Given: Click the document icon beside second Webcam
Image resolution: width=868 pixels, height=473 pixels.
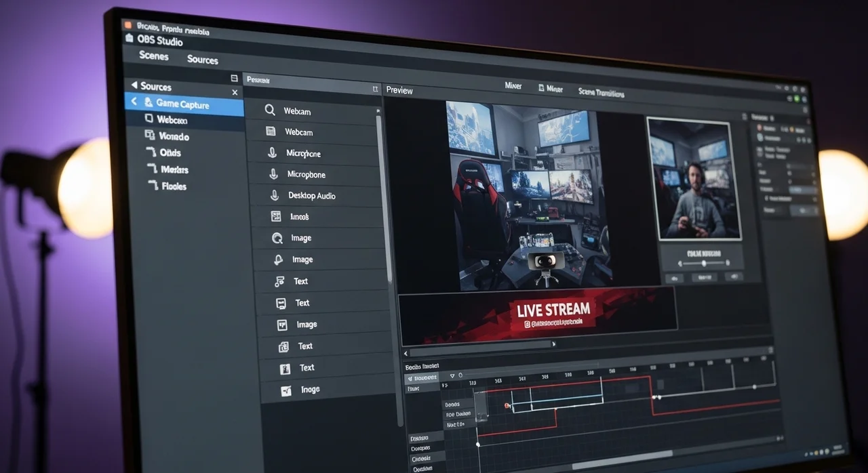Looking at the screenshot, I should click(x=271, y=131).
